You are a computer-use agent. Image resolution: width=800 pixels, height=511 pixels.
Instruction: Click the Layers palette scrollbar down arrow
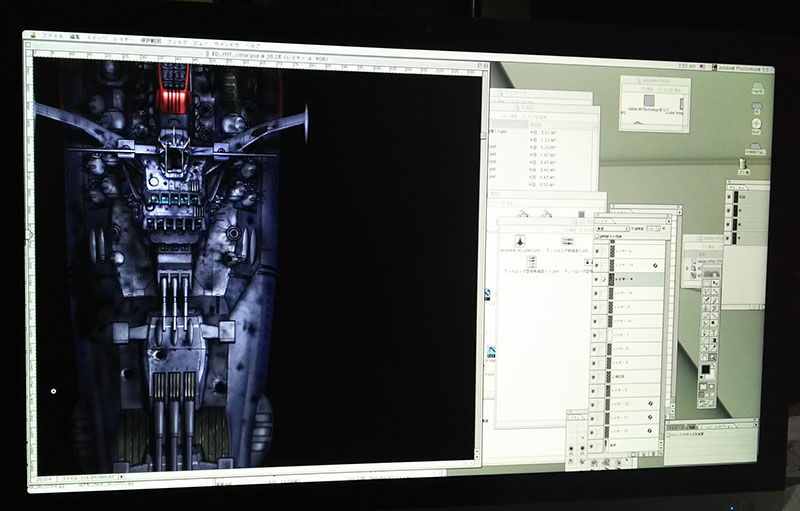coord(661,447)
